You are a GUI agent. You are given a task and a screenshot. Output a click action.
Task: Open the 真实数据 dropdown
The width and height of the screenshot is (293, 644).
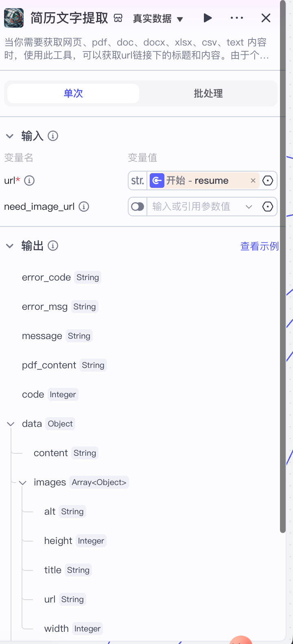[x=158, y=19]
